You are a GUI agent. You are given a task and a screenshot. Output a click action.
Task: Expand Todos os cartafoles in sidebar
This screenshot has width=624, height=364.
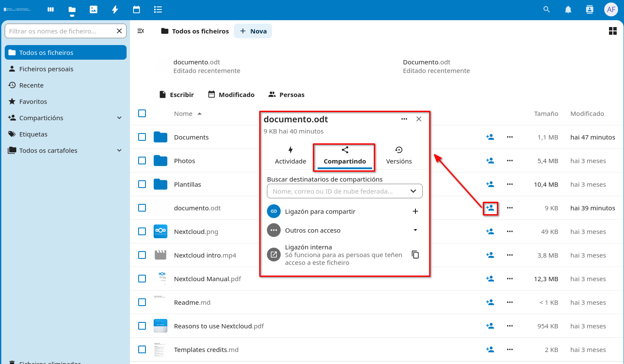point(119,150)
